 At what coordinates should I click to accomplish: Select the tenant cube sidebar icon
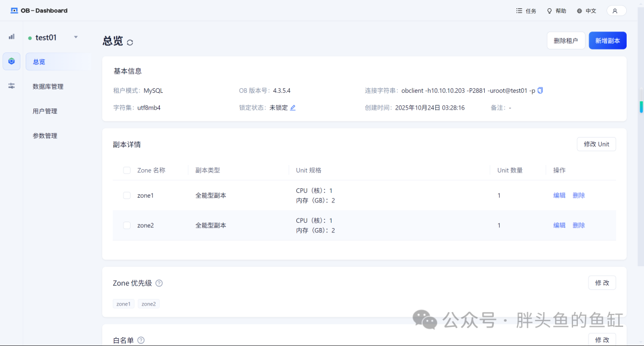tap(11, 61)
